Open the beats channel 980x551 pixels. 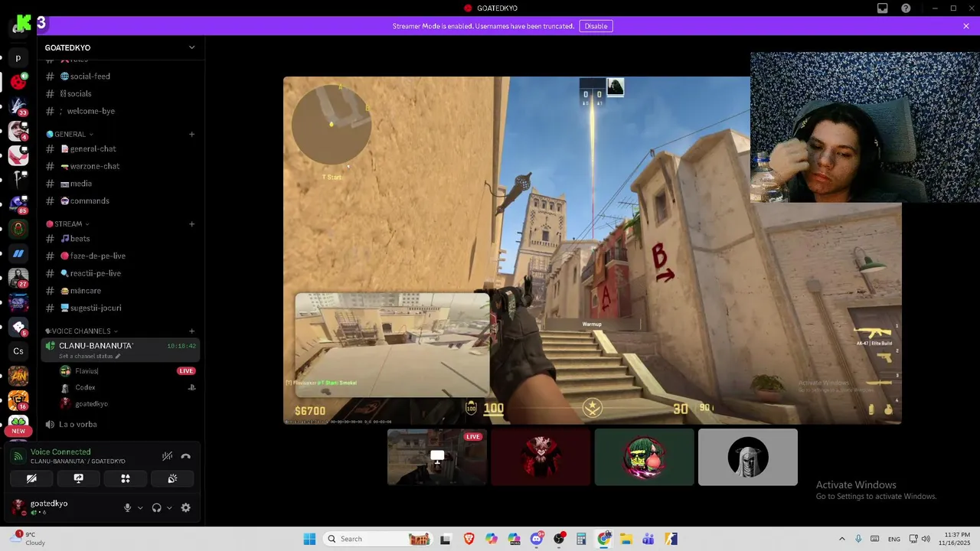(x=120, y=239)
